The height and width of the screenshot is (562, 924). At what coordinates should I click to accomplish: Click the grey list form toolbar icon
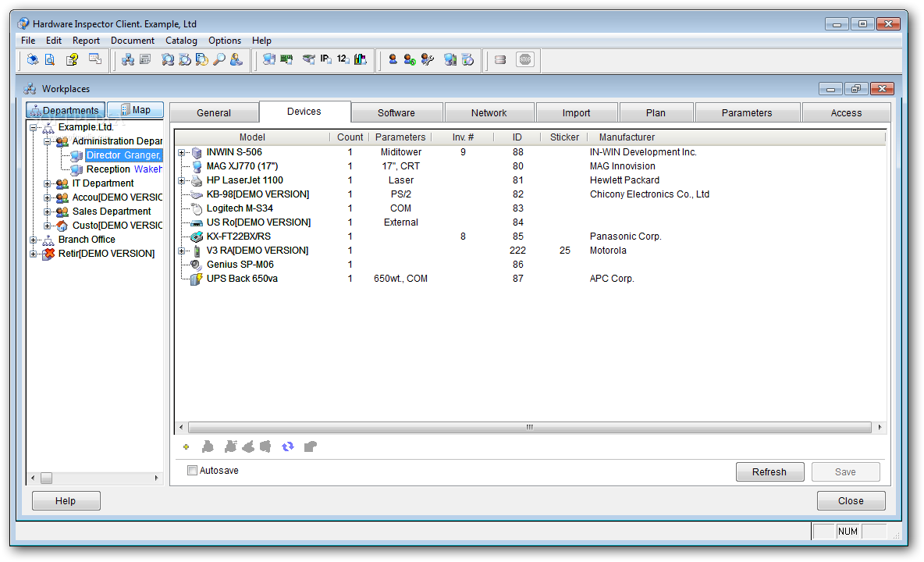tap(145, 59)
